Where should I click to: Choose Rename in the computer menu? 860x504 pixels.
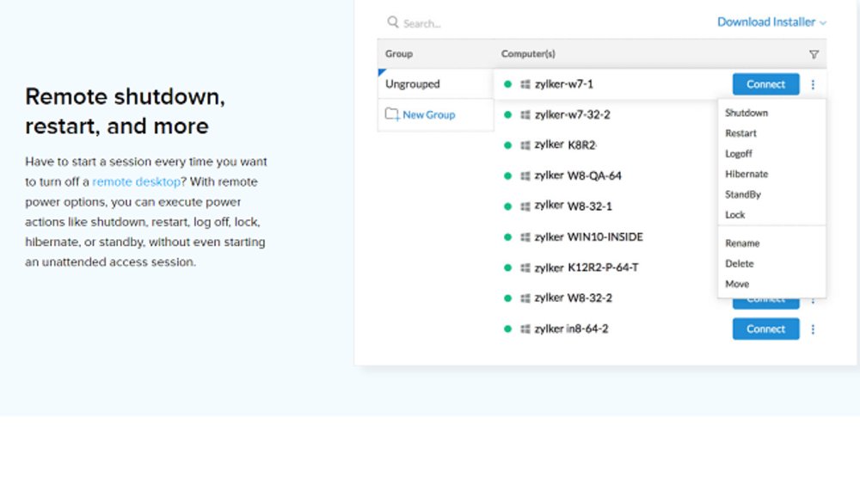[742, 243]
